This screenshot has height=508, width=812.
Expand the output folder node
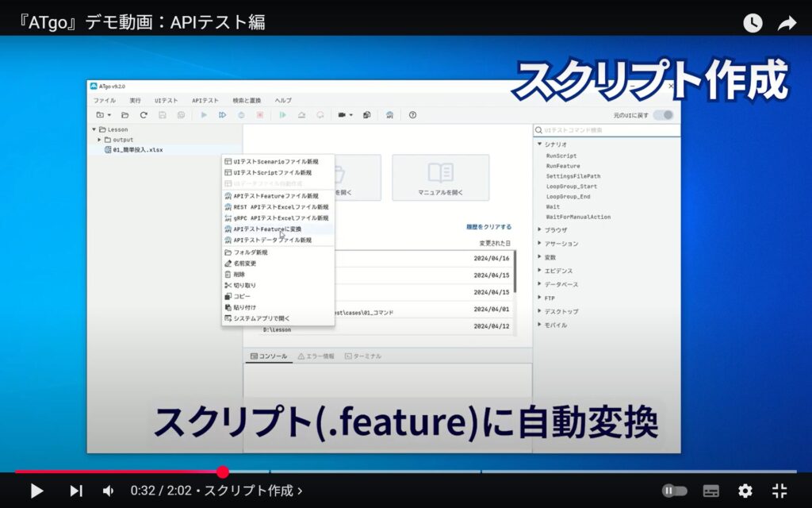(99, 140)
